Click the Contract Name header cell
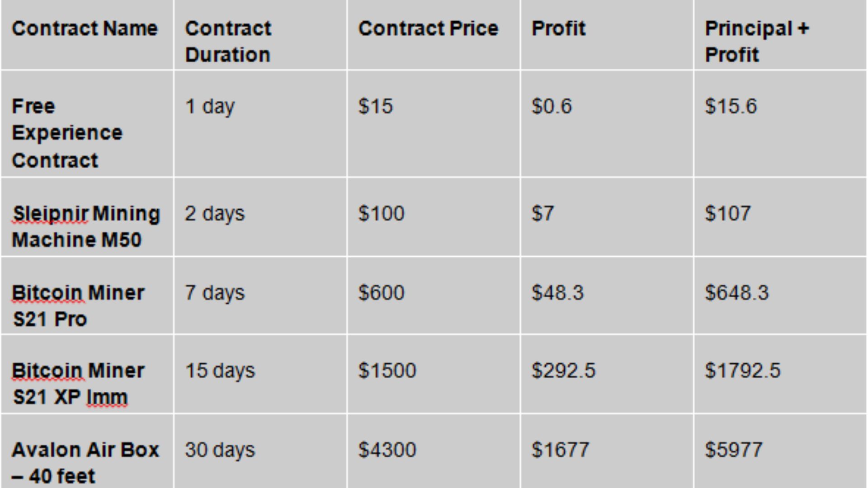 pyautogui.click(x=85, y=29)
